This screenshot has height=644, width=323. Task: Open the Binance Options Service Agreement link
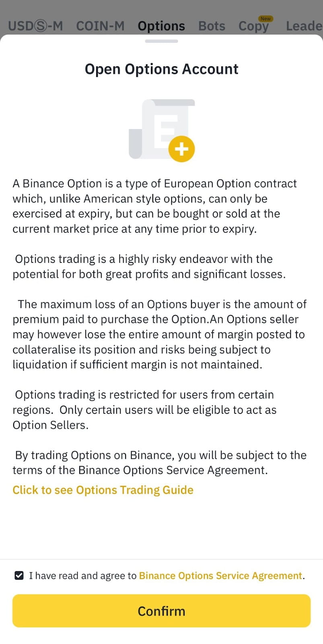coord(220,576)
